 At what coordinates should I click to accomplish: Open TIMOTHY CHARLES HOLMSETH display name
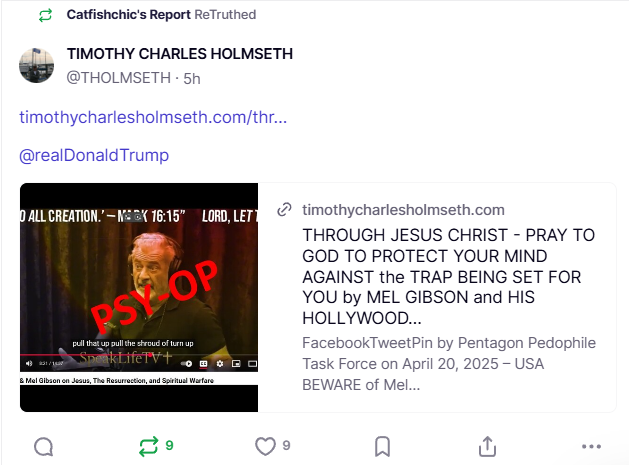click(180, 54)
